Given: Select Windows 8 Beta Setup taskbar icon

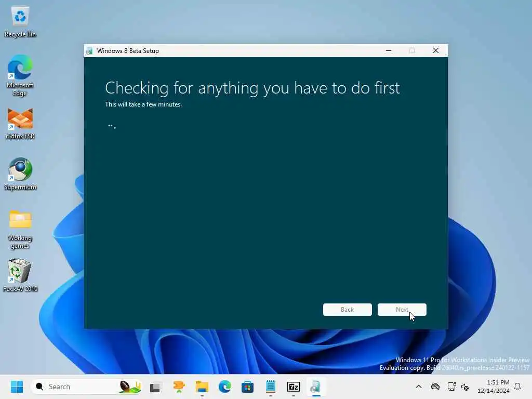Looking at the screenshot, I should [316, 387].
